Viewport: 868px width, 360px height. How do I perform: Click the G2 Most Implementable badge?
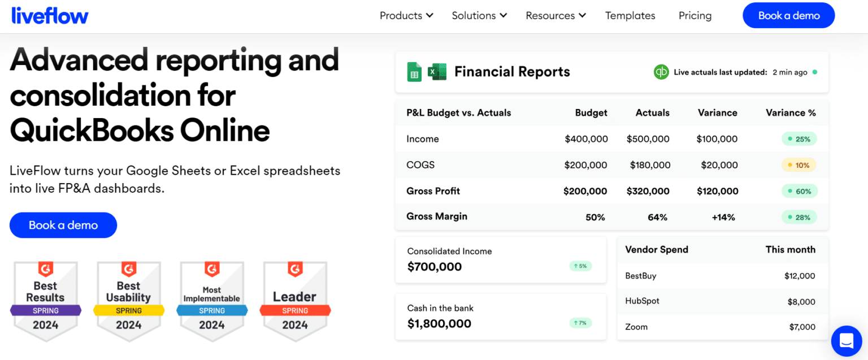(212, 301)
